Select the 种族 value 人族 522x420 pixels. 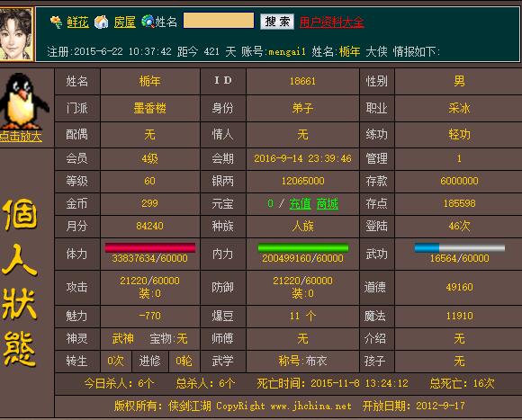click(302, 226)
